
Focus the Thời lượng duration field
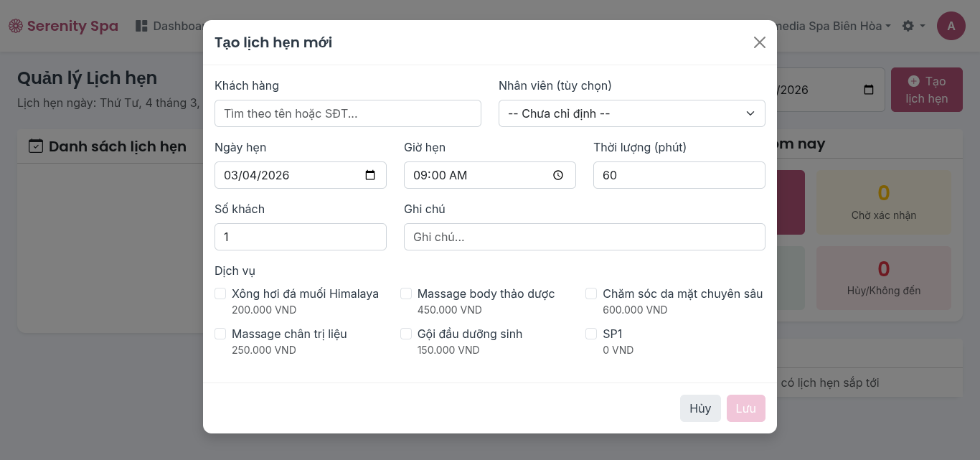pos(679,175)
